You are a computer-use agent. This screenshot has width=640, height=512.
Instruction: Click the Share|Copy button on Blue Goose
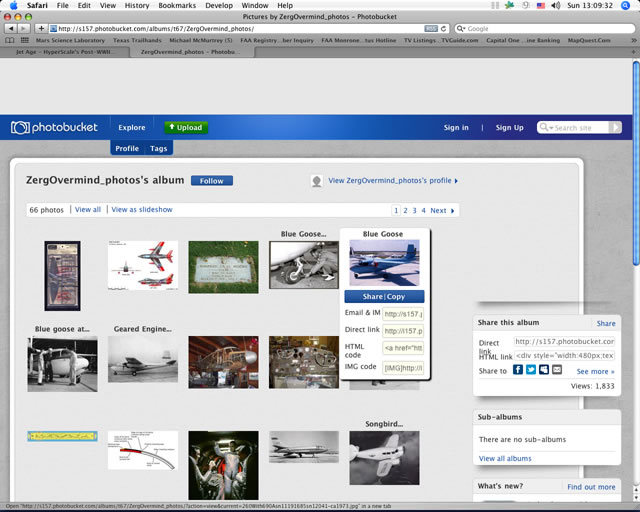coord(384,297)
